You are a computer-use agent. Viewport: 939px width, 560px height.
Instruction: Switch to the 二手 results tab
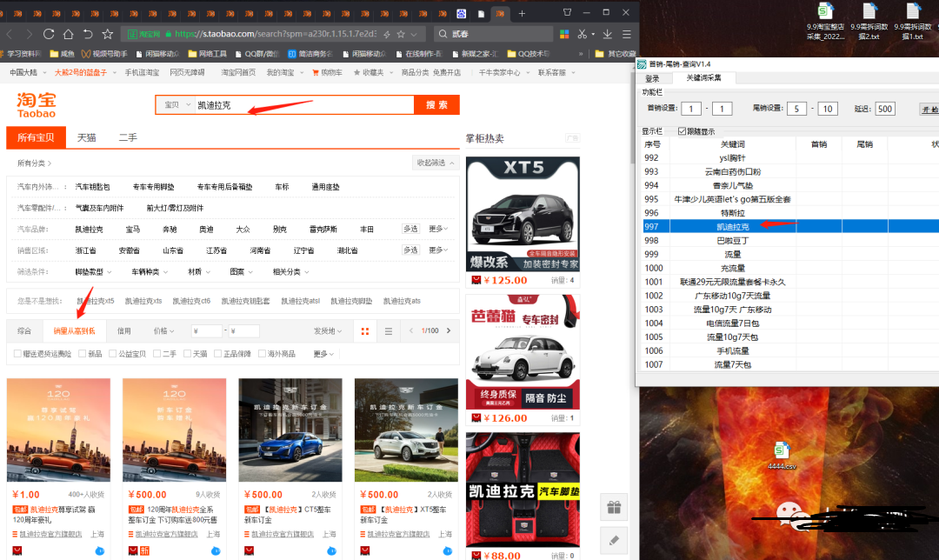pos(128,137)
